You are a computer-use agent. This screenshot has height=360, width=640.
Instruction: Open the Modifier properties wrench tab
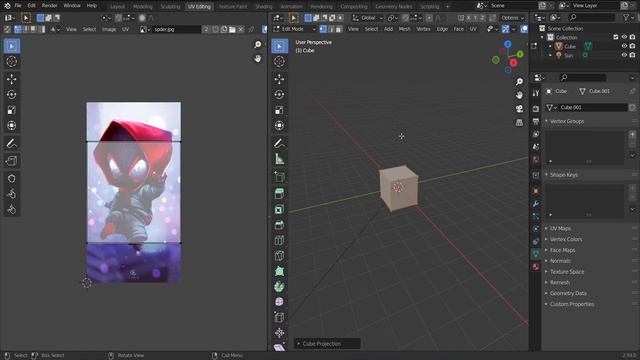[x=536, y=204]
